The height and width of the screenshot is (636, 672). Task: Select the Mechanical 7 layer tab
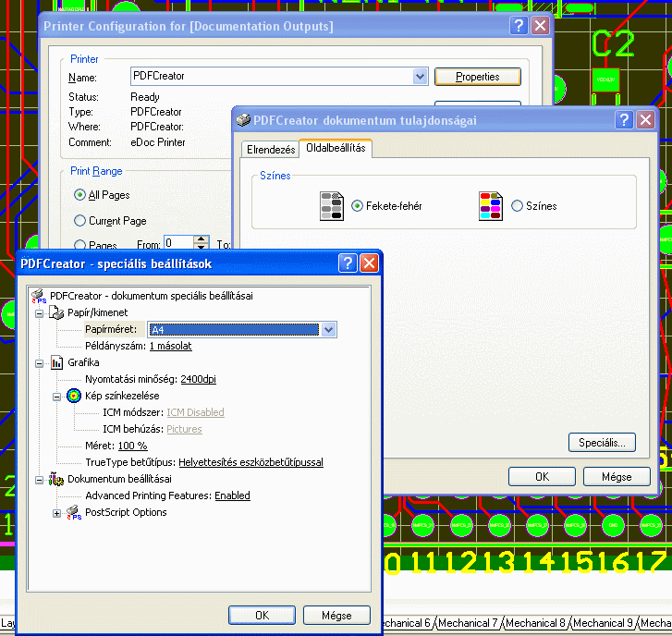pyautogui.click(x=468, y=623)
